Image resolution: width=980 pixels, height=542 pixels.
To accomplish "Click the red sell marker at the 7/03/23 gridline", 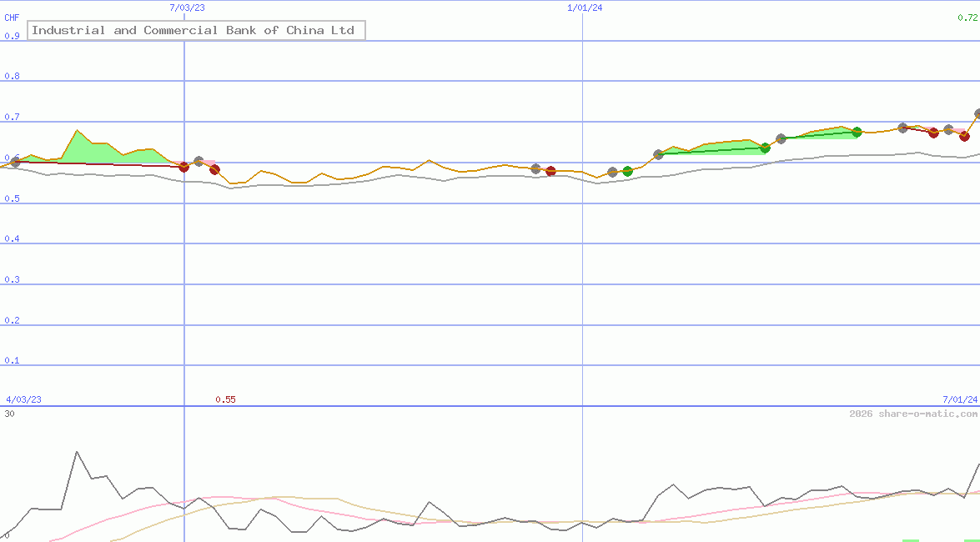I will click(184, 168).
